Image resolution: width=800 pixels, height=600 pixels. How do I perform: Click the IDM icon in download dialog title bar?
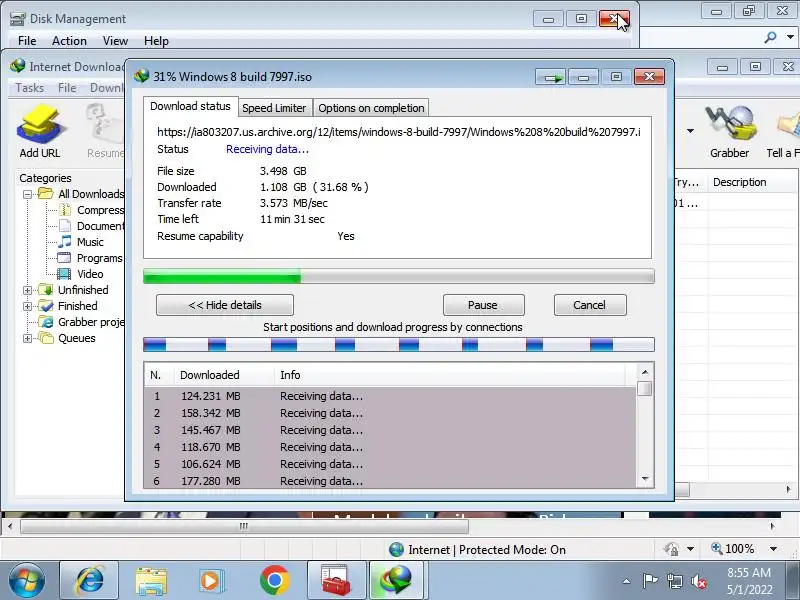tap(141, 76)
